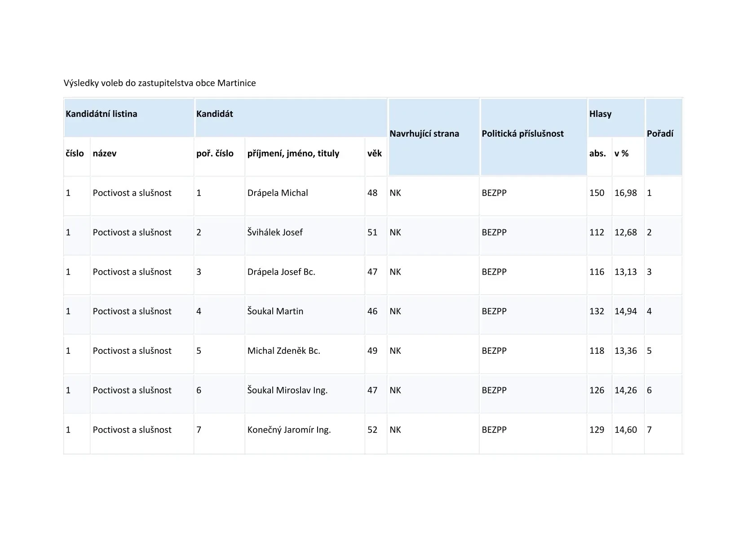Click 'BEZPP' in the Švihálek Josef row

(x=494, y=232)
